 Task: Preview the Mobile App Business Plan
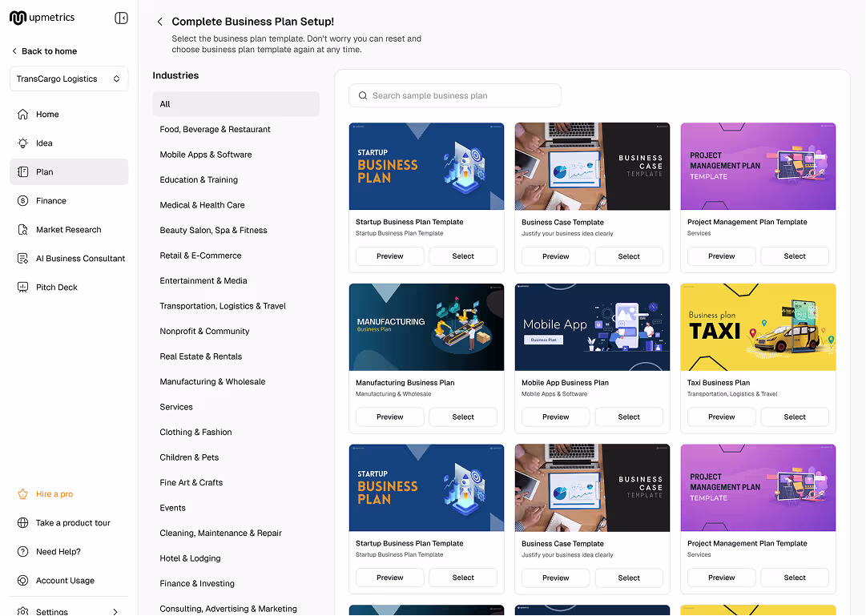pos(556,417)
